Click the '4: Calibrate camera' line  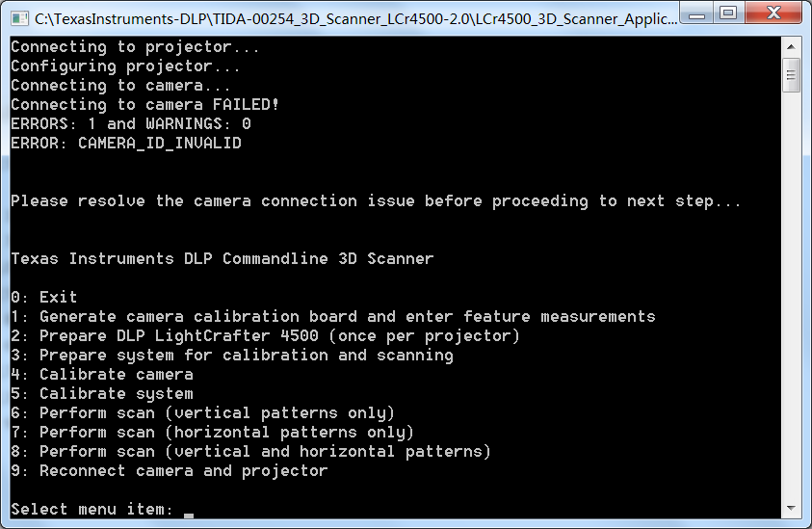click(x=102, y=374)
